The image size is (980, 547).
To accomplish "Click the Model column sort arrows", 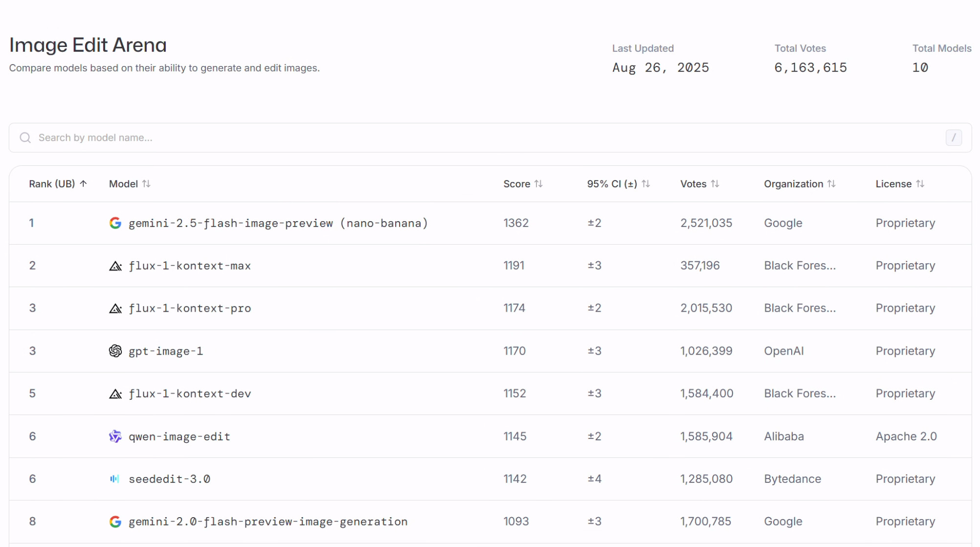I will (x=146, y=183).
